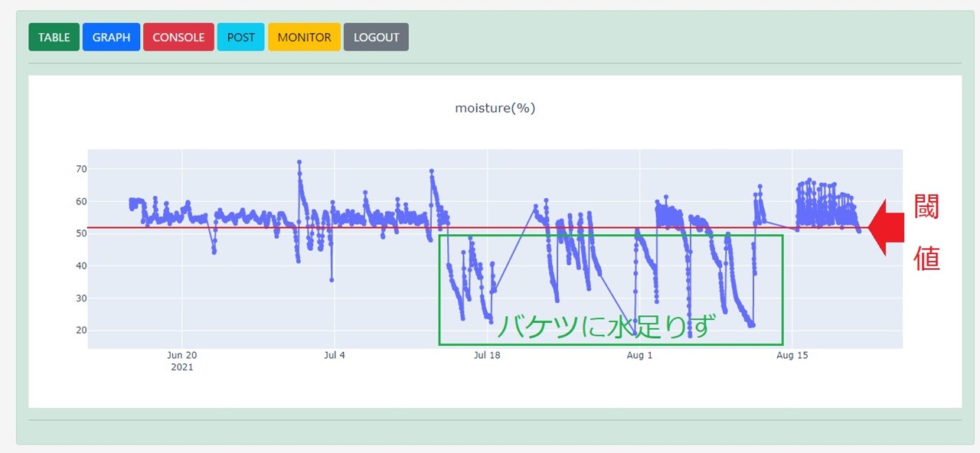The image size is (980, 453).
Task: Click the 50 y-axis tick label
Action: click(x=81, y=233)
